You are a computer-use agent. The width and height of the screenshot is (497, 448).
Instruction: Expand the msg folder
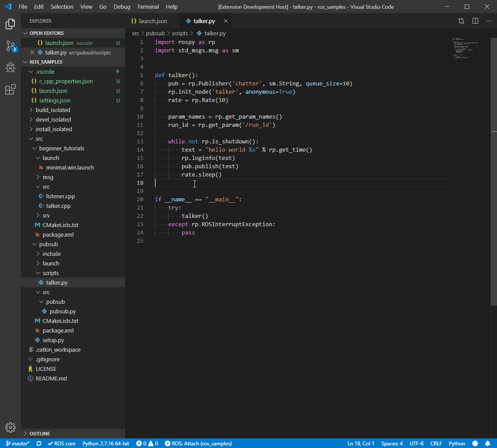click(73, 177)
